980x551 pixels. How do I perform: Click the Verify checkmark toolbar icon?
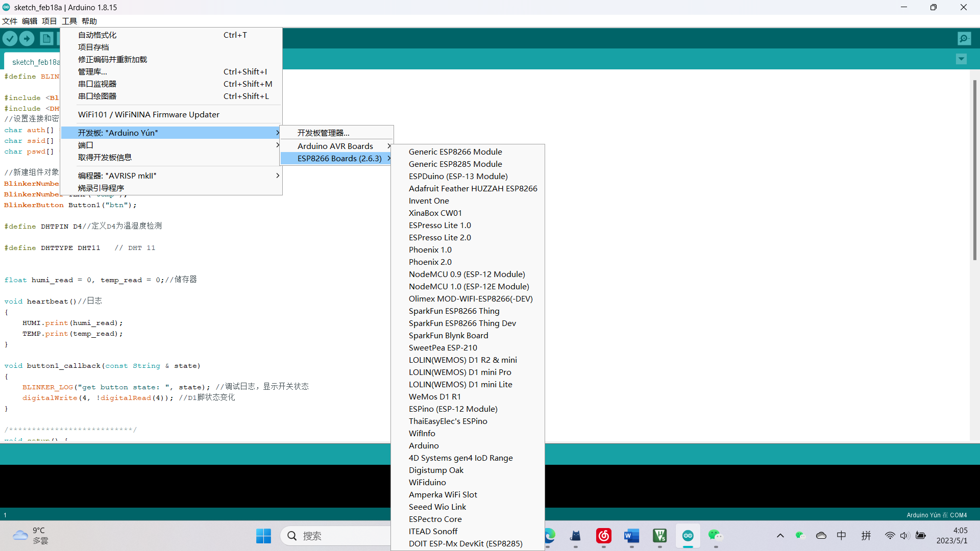pyautogui.click(x=10, y=38)
